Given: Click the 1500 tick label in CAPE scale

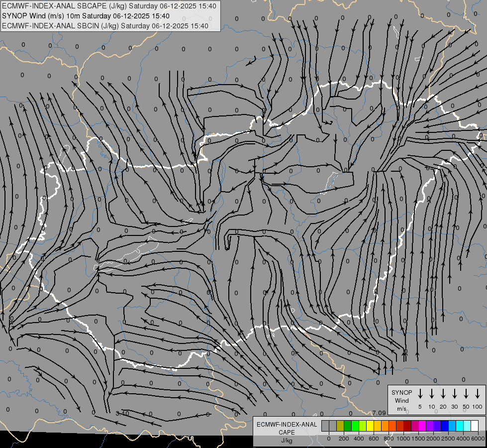Looking at the screenshot, I should 418,439.
